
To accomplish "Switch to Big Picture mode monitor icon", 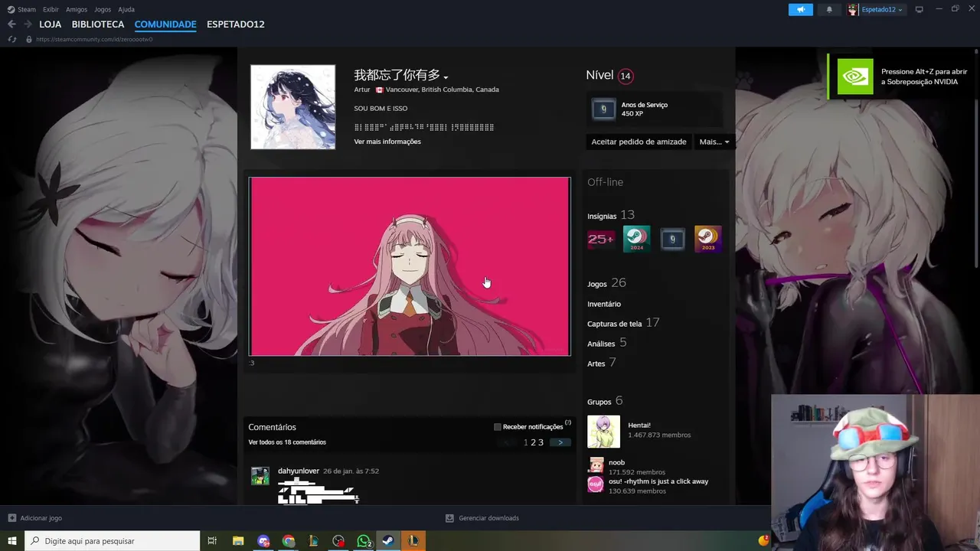I will pyautogui.click(x=920, y=9).
